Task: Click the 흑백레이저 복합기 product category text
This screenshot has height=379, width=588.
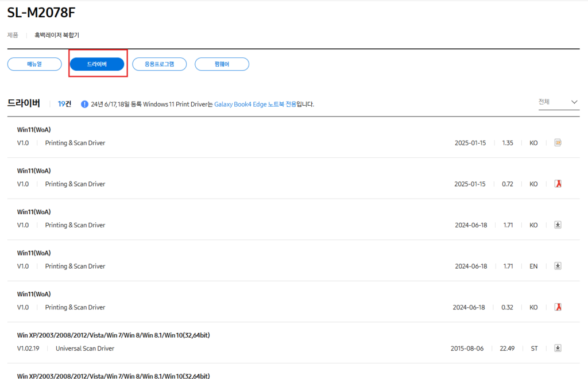Action: pyautogui.click(x=57, y=35)
